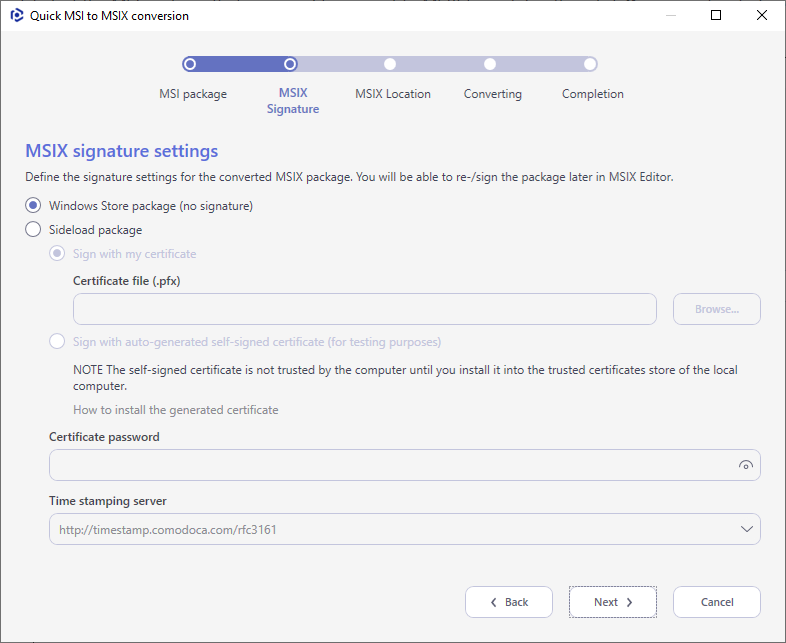
Task: Focus the Certificate password field
Action: [x=405, y=465]
